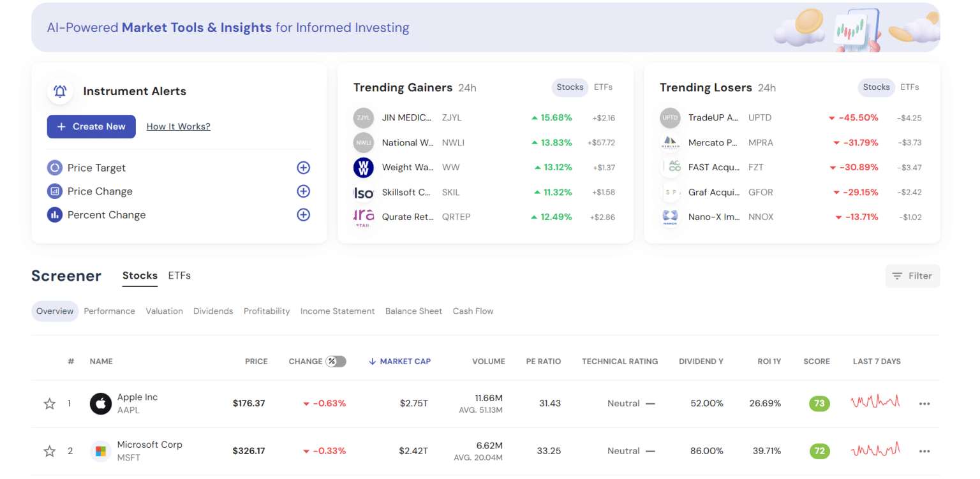Click the Price Target circular icon

(x=55, y=168)
